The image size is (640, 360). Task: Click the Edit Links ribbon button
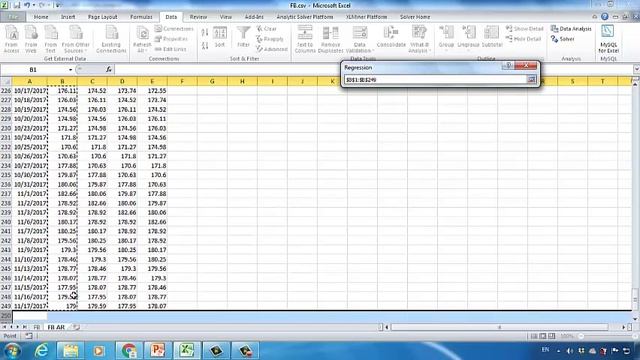coord(171,49)
